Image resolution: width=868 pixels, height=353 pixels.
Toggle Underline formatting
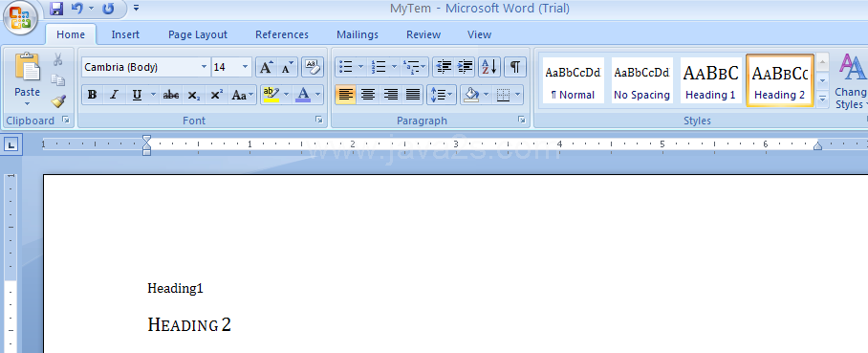click(x=137, y=95)
